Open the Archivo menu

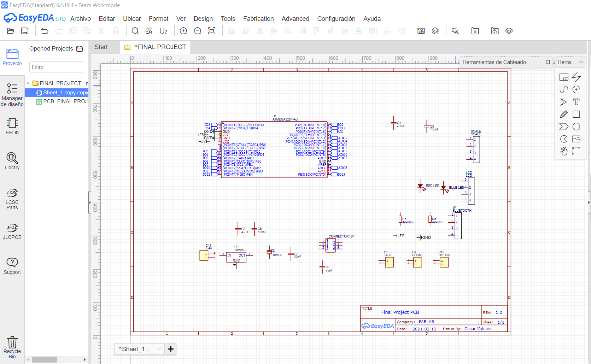tap(81, 19)
